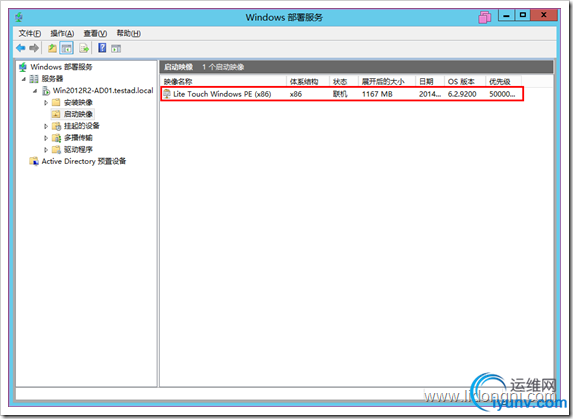This screenshot has height=419, width=573.
Task: Click the 6.2.9200 OS version cell
Action: [x=462, y=94]
